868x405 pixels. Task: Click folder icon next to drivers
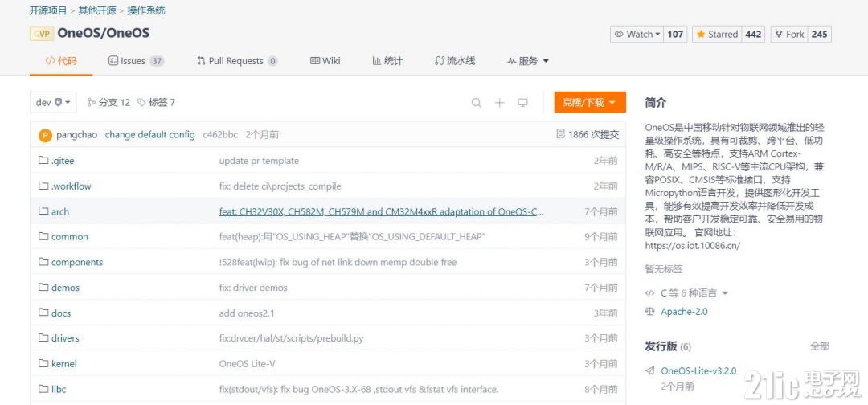coord(43,338)
